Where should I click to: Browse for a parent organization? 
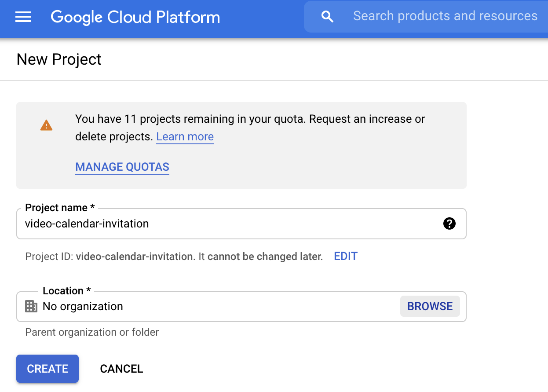click(430, 306)
